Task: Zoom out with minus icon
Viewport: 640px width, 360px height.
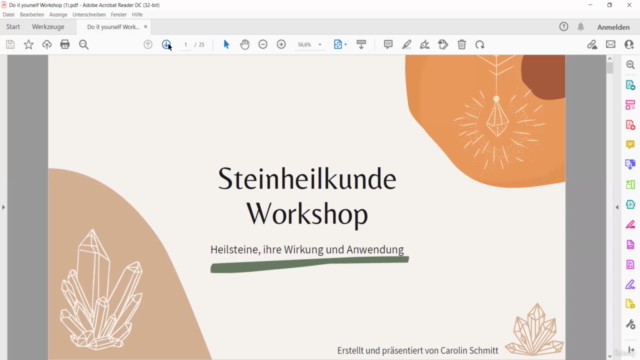Action: [263, 44]
